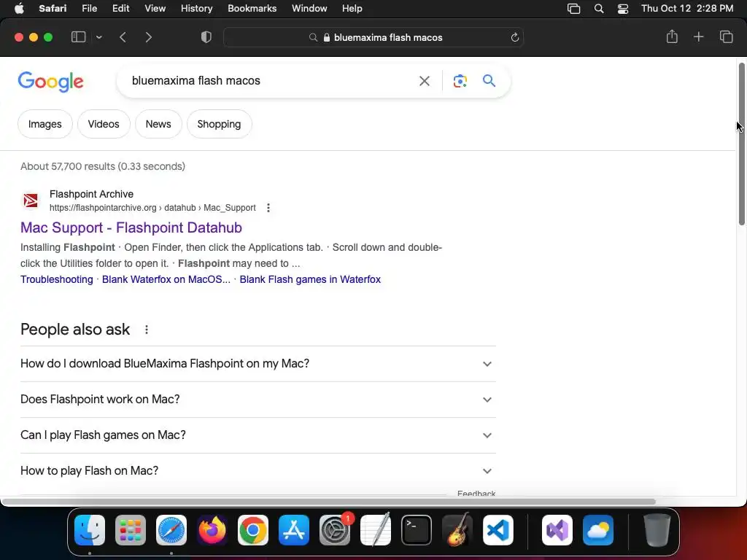The image size is (747, 560).
Task: Open Spotlight search in menu bar
Action: coord(599,9)
